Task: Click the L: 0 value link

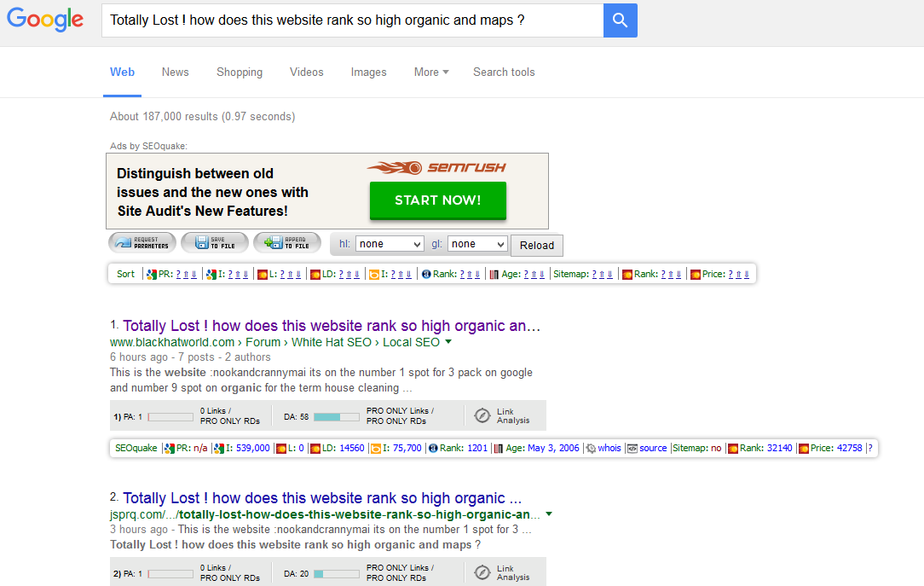Action: pos(301,448)
